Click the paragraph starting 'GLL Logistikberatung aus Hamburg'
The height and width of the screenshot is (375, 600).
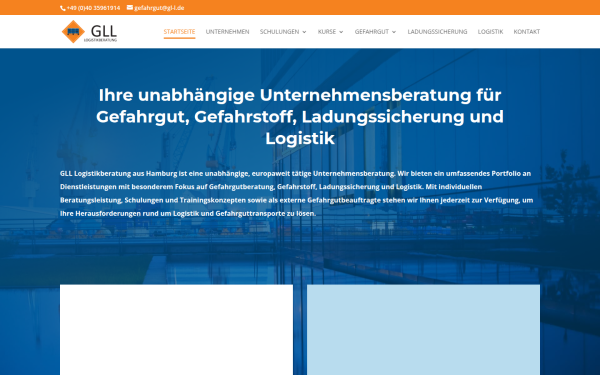tap(297, 194)
